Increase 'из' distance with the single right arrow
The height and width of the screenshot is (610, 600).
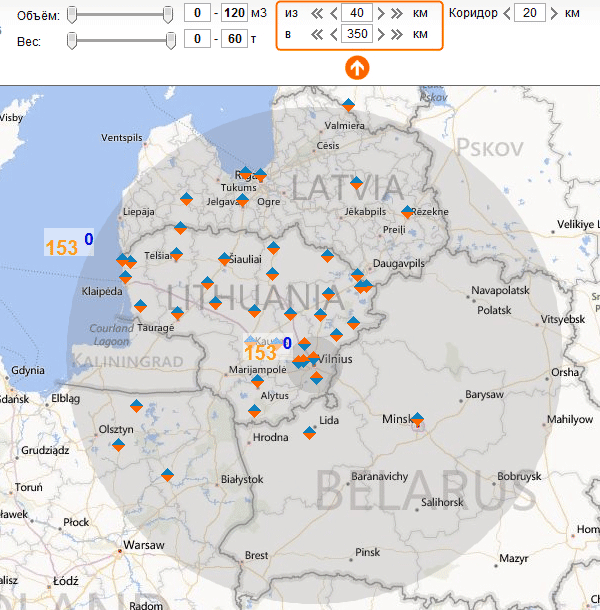coord(381,13)
